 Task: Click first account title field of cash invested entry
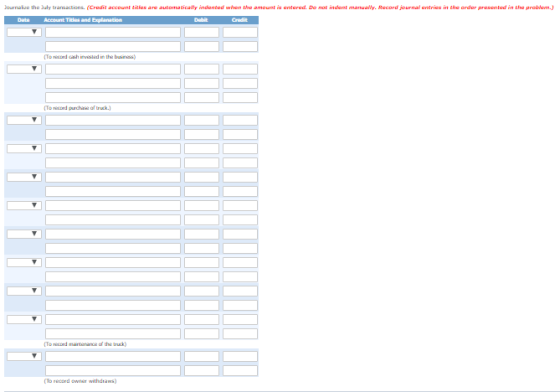click(x=113, y=32)
